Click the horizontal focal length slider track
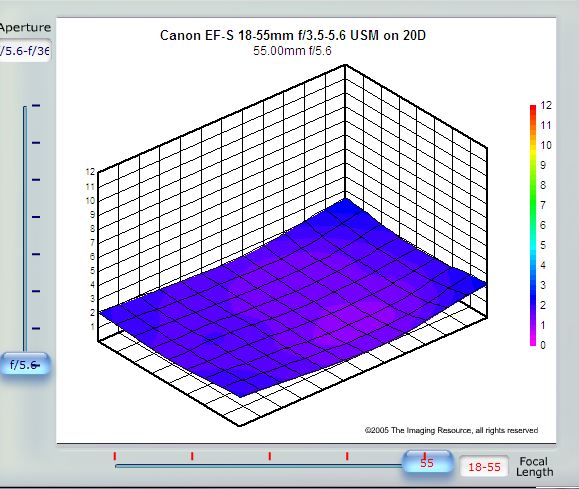 (x=258, y=466)
